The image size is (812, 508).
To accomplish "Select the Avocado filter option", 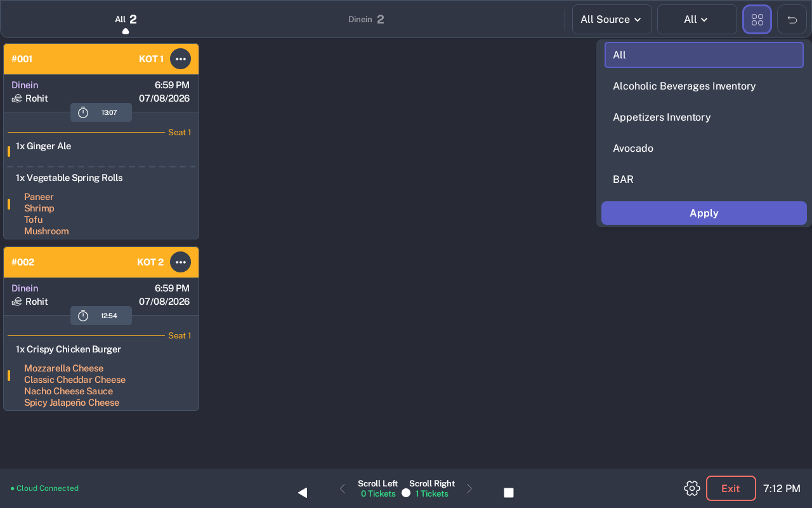I will (x=704, y=149).
